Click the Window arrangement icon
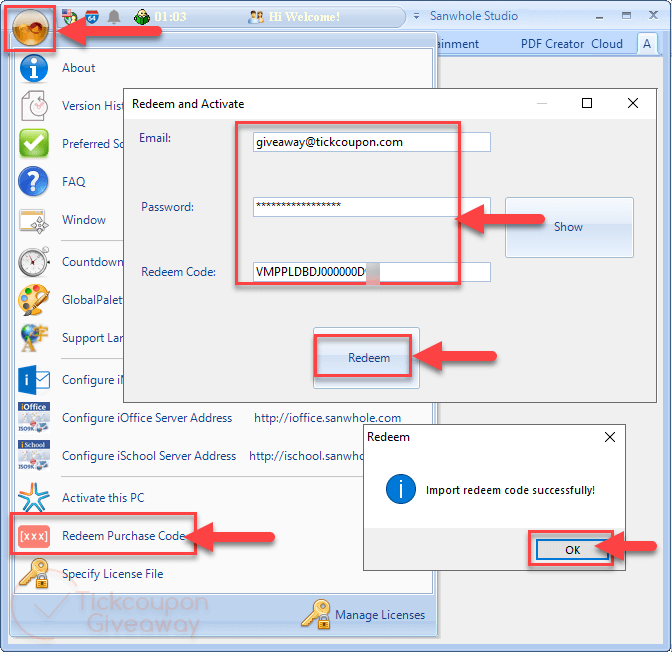 pyautogui.click(x=34, y=221)
